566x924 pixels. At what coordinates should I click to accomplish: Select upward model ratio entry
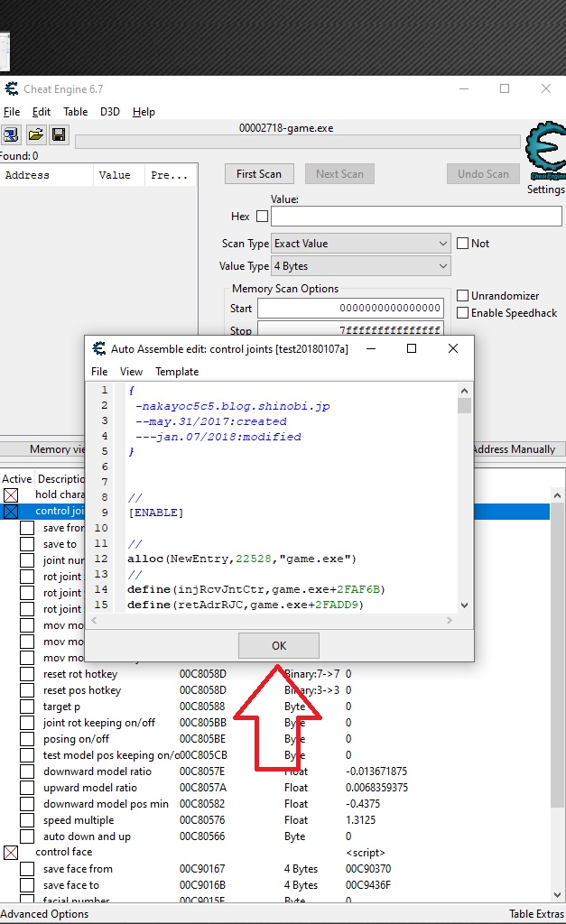tap(89, 787)
